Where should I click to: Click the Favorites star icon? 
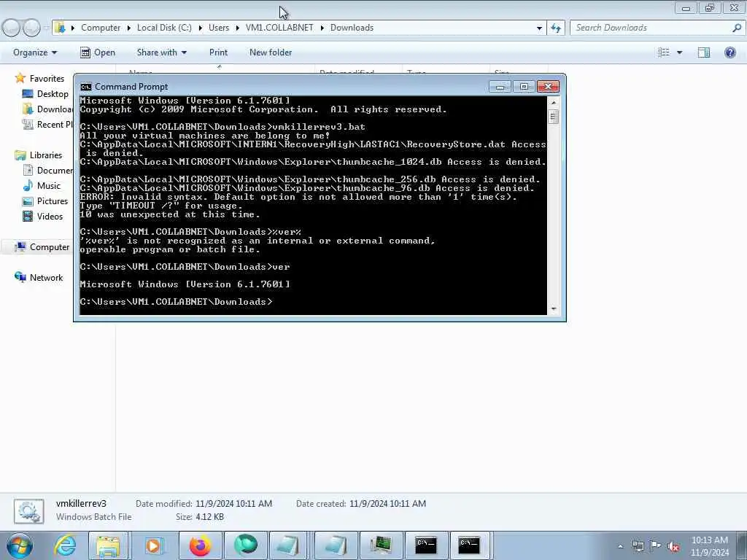pos(20,78)
